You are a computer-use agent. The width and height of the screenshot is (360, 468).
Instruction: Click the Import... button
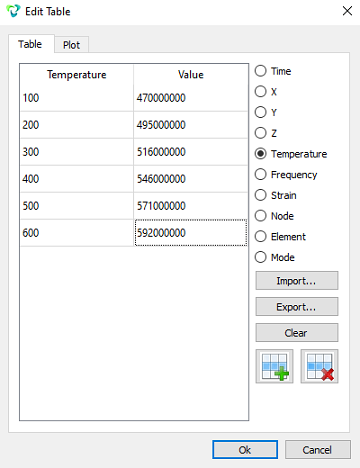[x=297, y=281]
